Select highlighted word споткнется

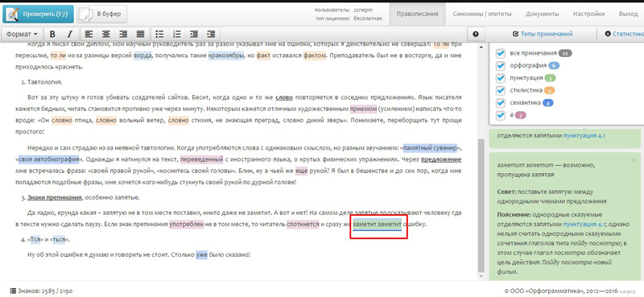(303, 225)
